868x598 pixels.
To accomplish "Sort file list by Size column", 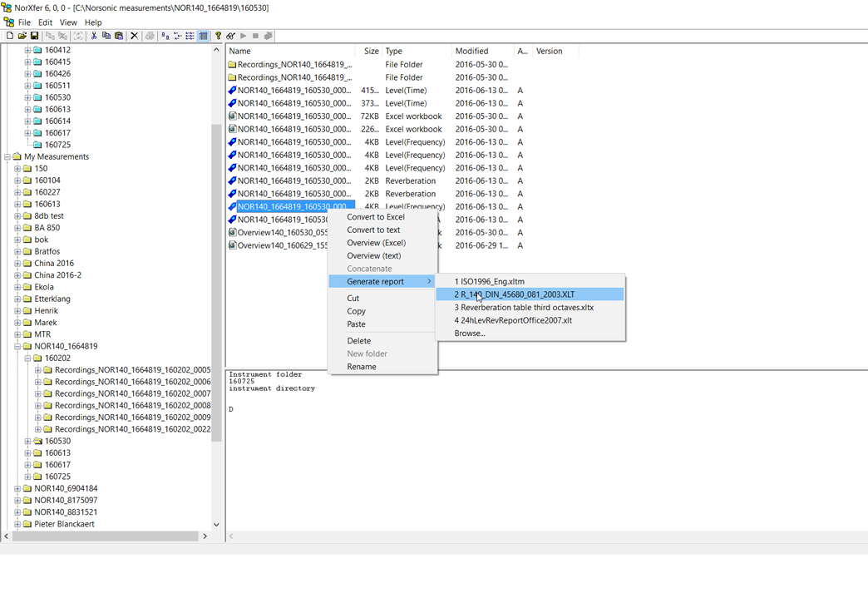I will [368, 51].
